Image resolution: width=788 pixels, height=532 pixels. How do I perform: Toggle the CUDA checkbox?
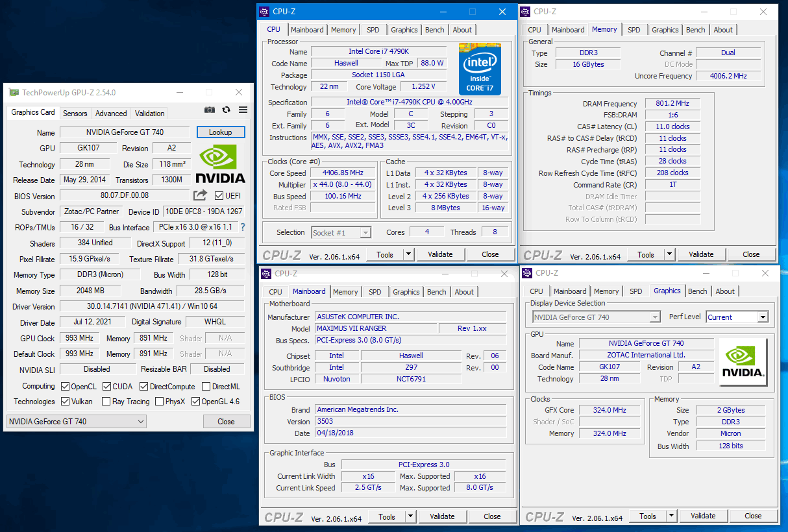coord(107,386)
